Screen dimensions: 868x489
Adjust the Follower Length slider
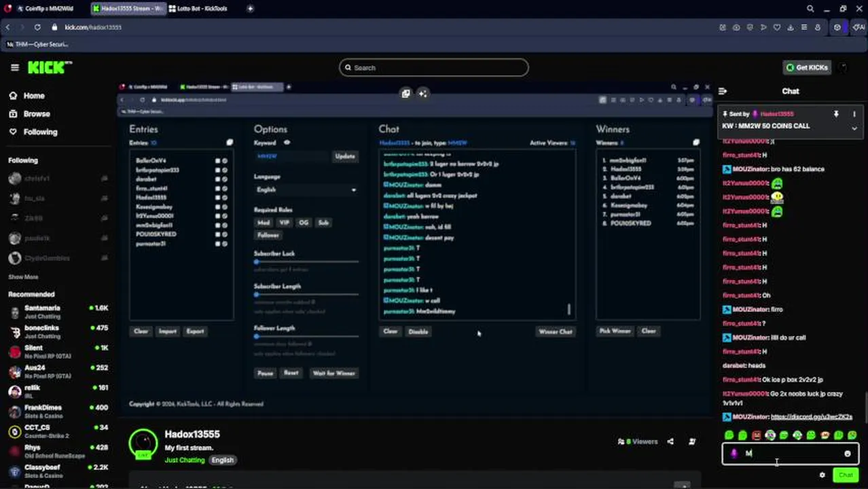pyautogui.click(x=306, y=336)
